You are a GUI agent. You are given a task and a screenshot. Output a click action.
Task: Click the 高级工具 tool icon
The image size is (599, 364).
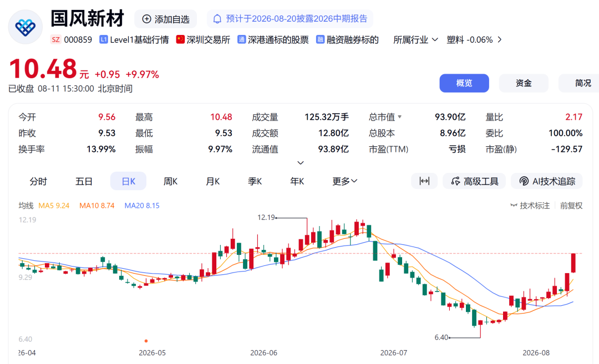pos(455,181)
